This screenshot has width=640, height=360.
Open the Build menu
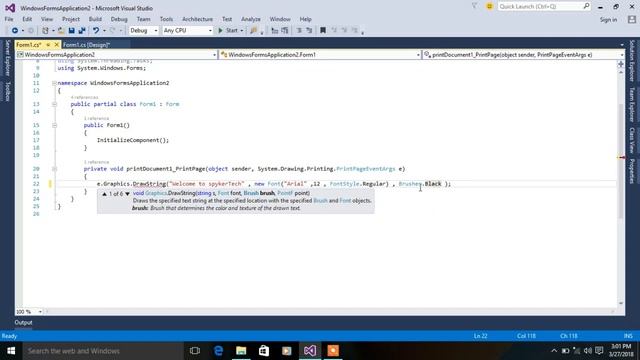click(x=95, y=19)
